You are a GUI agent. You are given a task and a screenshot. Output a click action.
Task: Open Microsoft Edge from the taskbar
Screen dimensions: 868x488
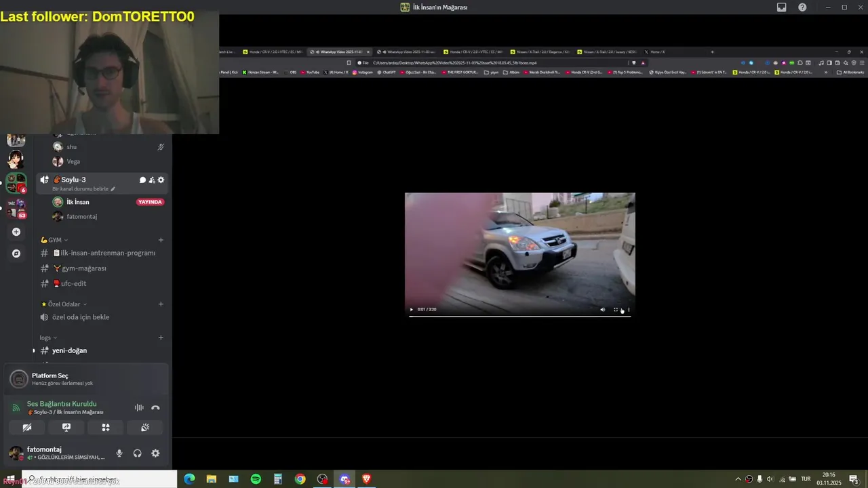pos(189,479)
